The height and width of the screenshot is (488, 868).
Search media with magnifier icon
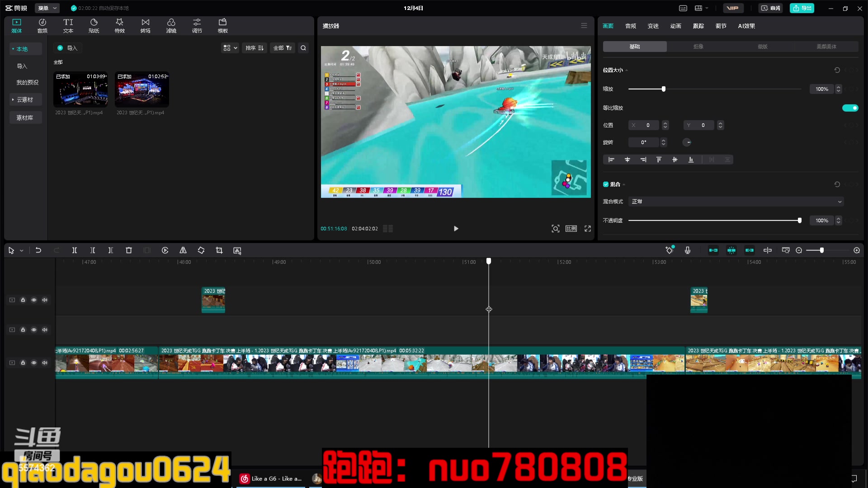[303, 48]
